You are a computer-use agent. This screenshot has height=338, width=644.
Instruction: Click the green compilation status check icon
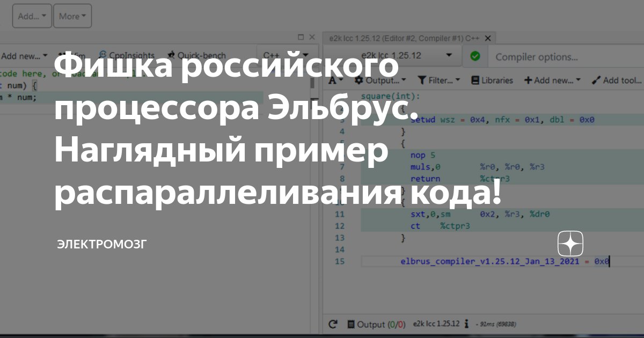point(475,56)
